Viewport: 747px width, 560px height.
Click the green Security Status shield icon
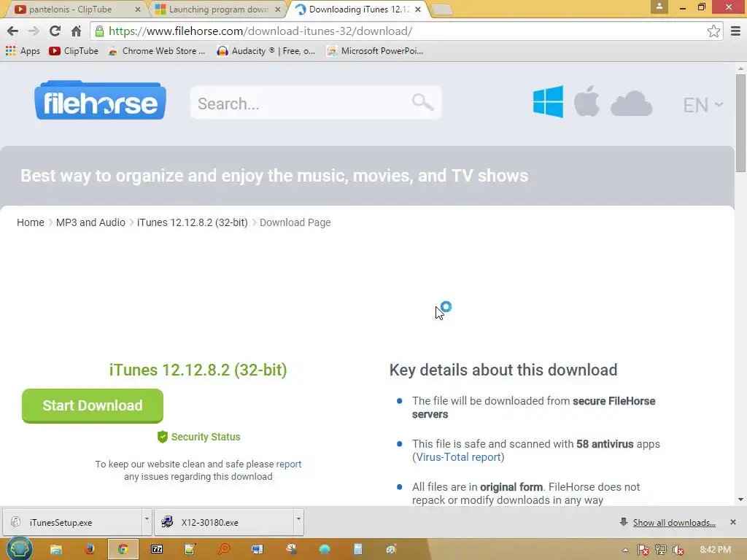tap(163, 437)
